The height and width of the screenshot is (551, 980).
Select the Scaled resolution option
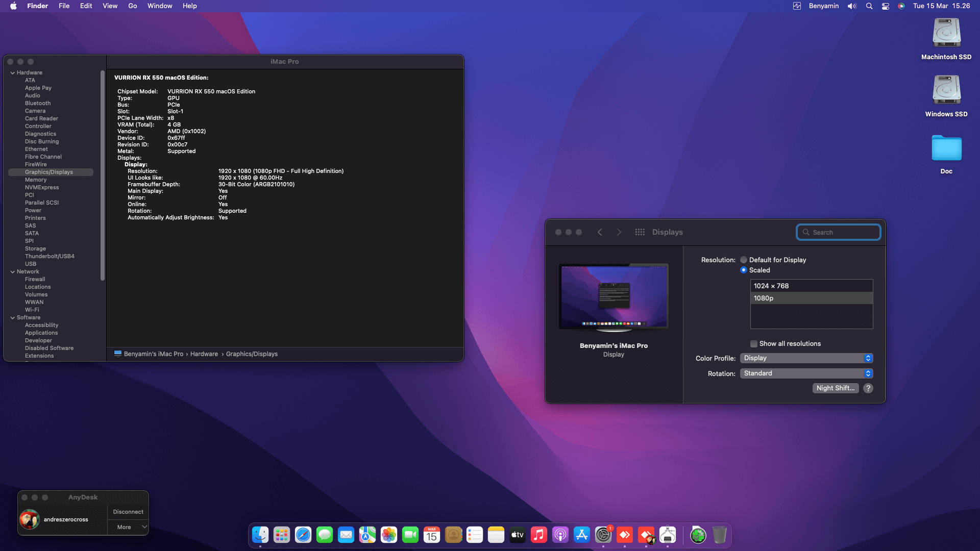pyautogui.click(x=744, y=270)
